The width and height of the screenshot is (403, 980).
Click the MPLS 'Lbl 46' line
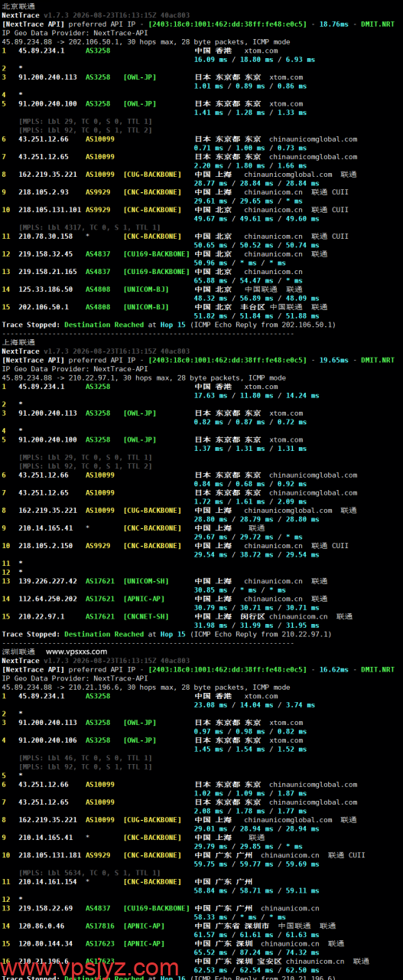coord(86,758)
